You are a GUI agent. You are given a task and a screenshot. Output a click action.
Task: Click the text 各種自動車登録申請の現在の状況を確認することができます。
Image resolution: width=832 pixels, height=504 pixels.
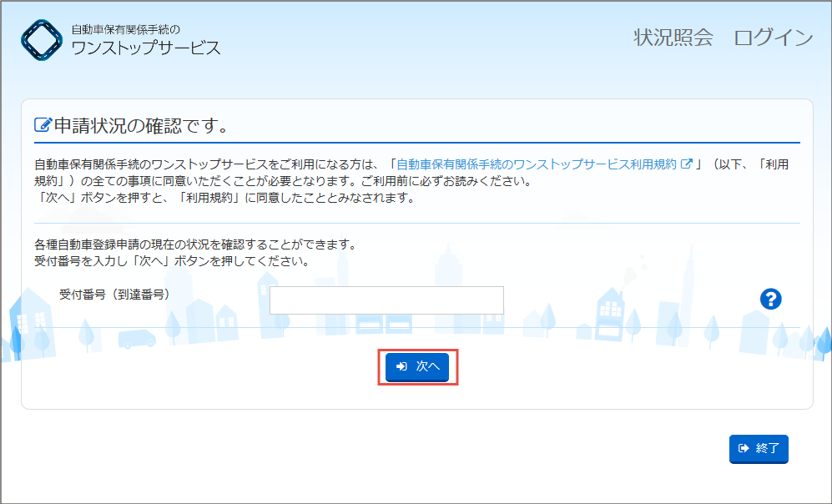[x=198, y=244]
